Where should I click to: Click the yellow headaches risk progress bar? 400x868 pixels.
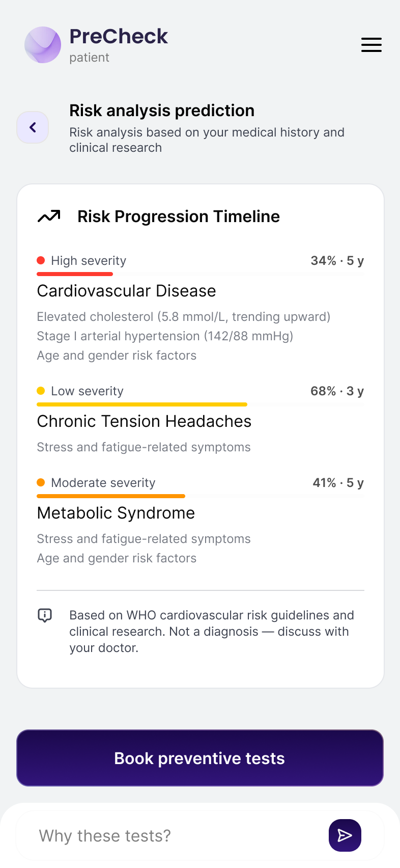click(x=142, y=404)
